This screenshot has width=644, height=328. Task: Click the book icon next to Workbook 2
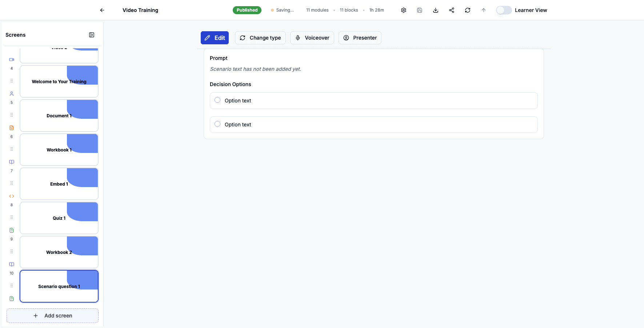(x=11, y=264)
